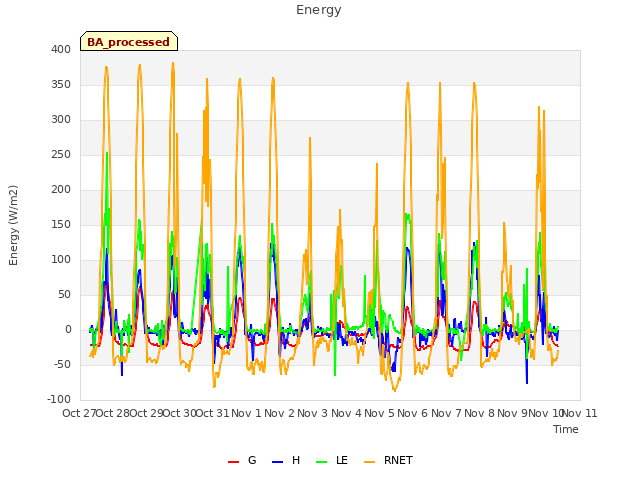The height and width of the screenshot is (480, 640).
Task: Click the Nov 10 x-axis tick
Action: [546, 413]
